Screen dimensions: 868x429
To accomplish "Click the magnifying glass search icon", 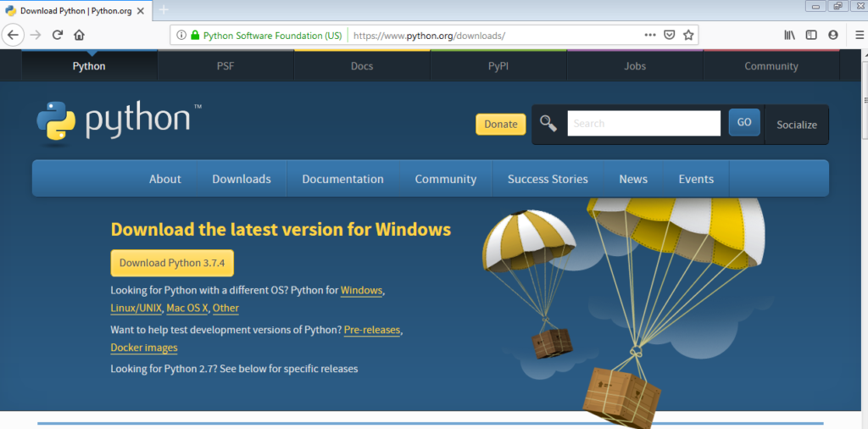I will pyautogui.click(x=548, y=124).
